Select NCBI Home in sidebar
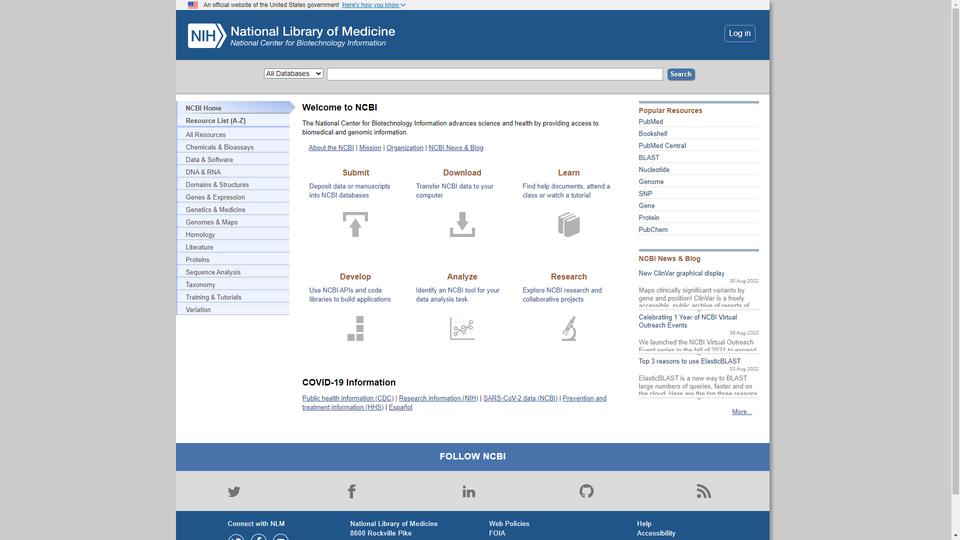Viewport: 960px width, 540px height. [236, 108]
